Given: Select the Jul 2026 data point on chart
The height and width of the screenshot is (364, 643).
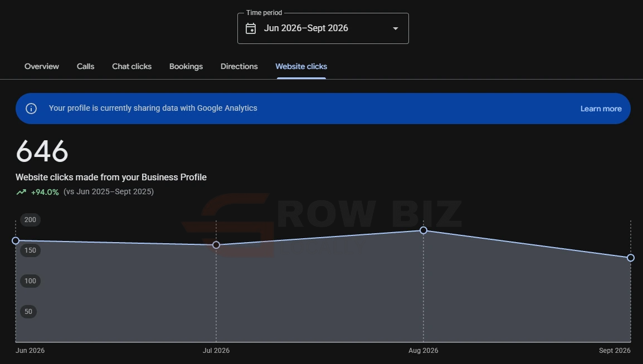Looking at the screenshot, I should (x=216, y=245).
